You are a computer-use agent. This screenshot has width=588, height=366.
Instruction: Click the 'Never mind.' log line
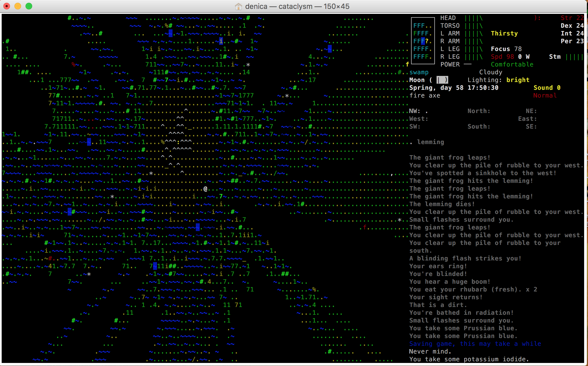[430, 352]
